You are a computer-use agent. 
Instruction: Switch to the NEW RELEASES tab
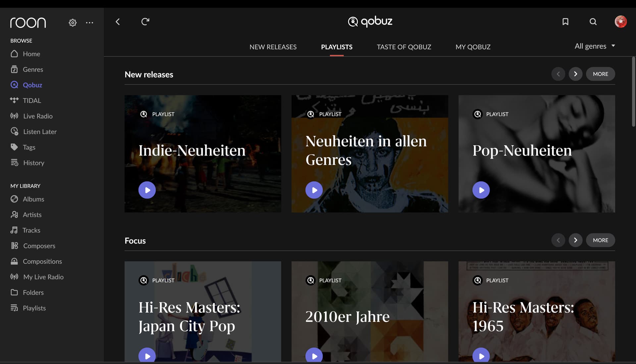pyautogui.click(x=273, y=47)
